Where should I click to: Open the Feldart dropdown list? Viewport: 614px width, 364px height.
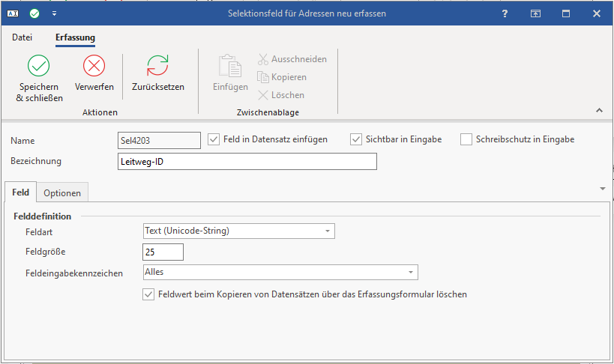pos(328,231)
